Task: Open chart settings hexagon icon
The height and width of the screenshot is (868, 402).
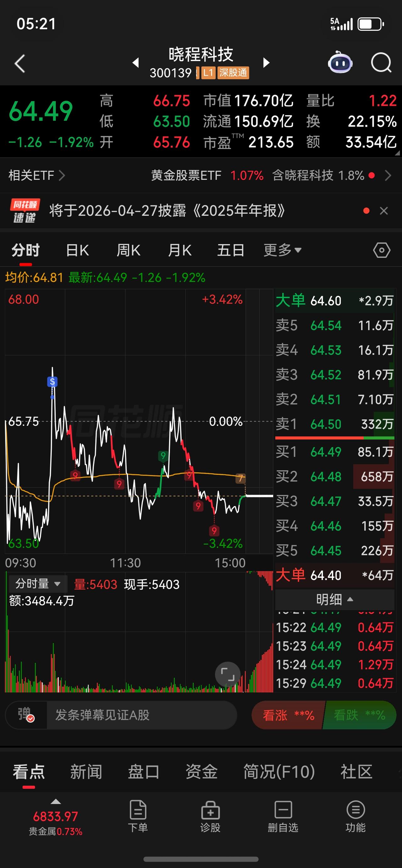Action: pyautogui.click(x=382, y=250)
